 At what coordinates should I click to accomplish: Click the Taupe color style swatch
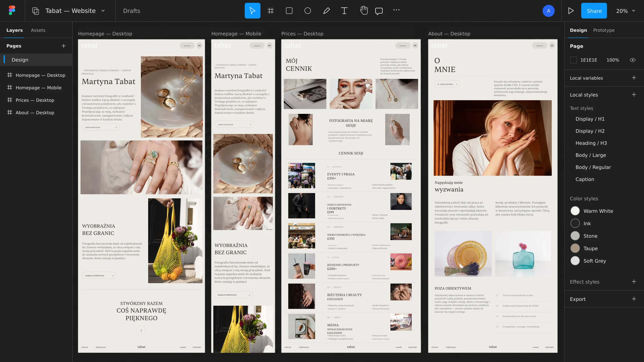point(575,248)
